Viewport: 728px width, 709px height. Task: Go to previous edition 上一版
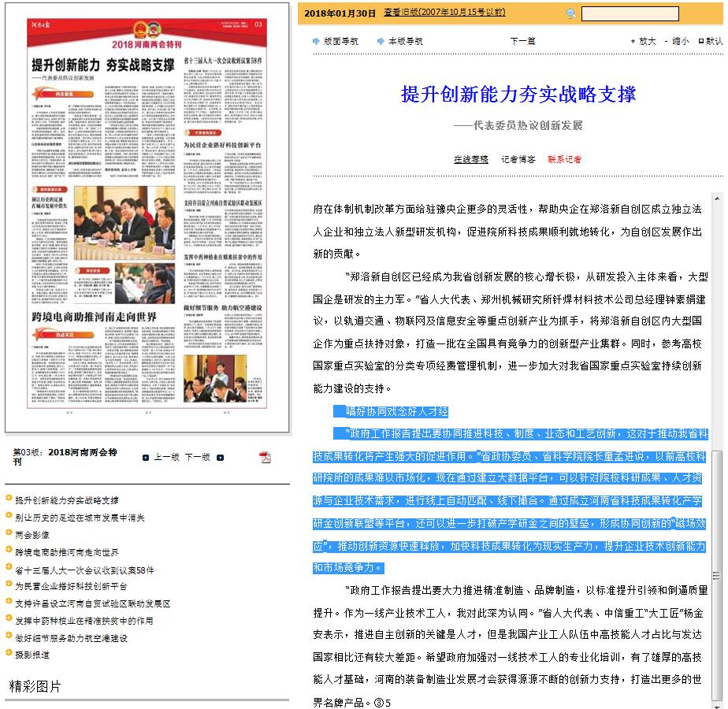click(x=167, y=458)
